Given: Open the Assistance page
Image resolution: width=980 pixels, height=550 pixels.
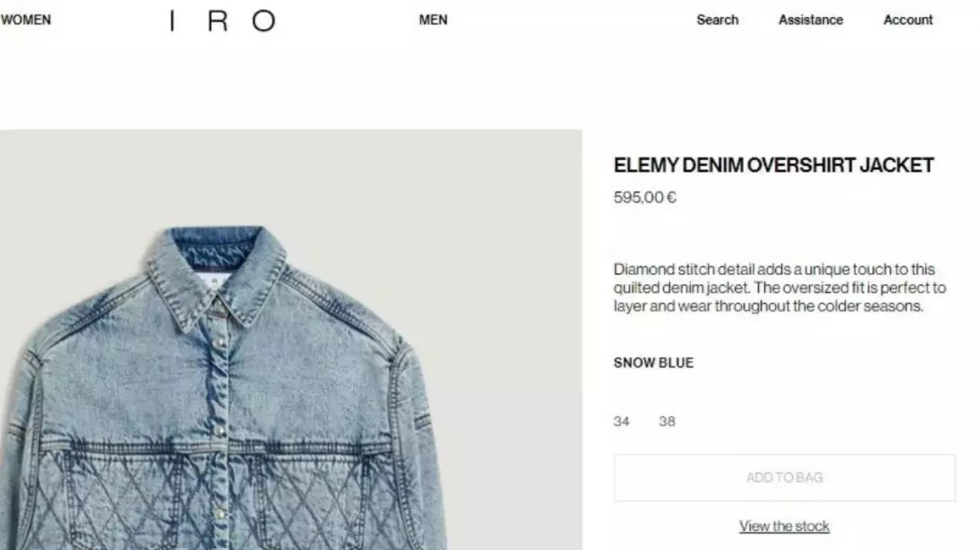Looking at the screenshot, I should coord(810,20).
